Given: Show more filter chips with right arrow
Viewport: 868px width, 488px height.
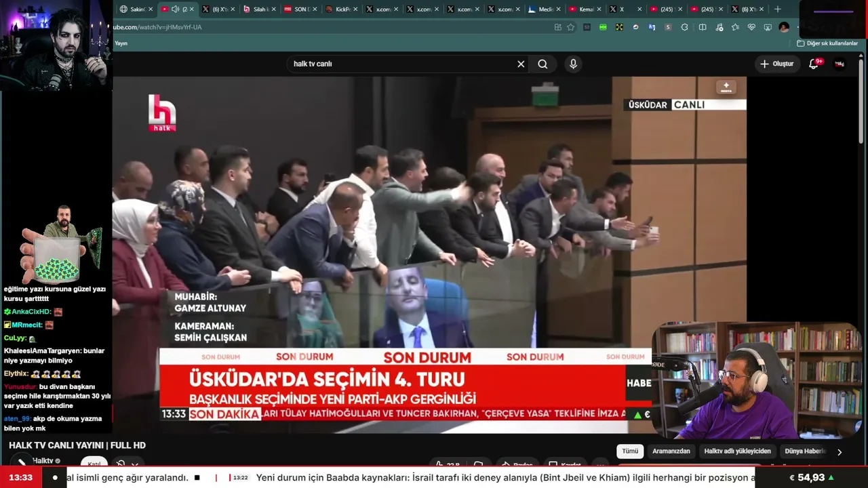Looking at the screenshot, I should [x=840, y=452].
